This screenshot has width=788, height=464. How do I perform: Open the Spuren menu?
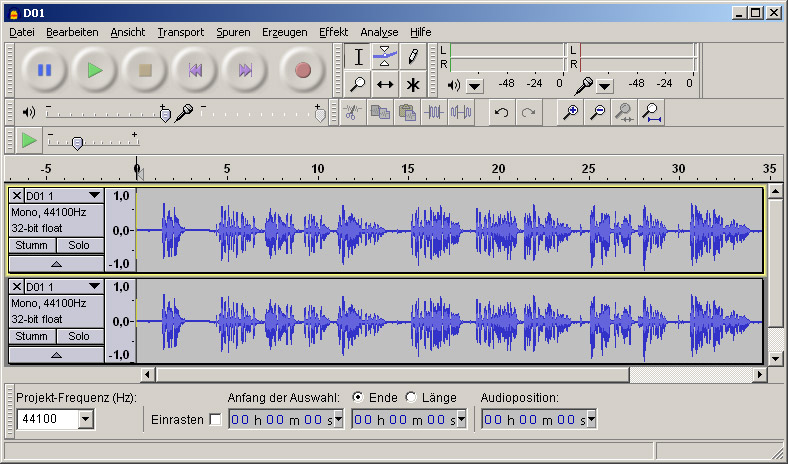pos(233,32)
